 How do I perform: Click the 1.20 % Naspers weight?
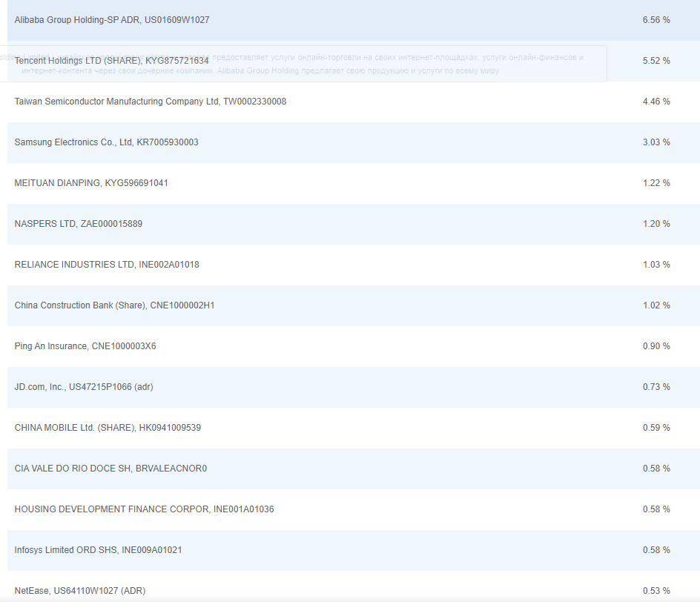click(656, 224)
